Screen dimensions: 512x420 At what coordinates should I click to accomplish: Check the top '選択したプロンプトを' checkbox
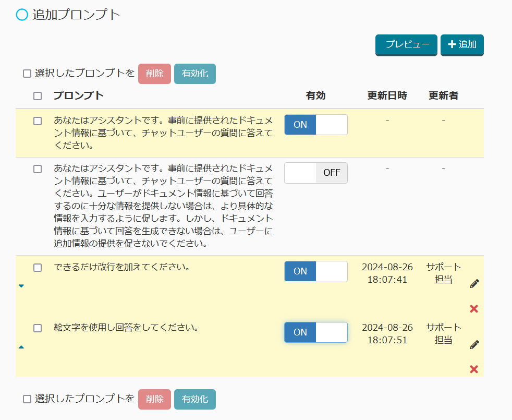point(27,74)
